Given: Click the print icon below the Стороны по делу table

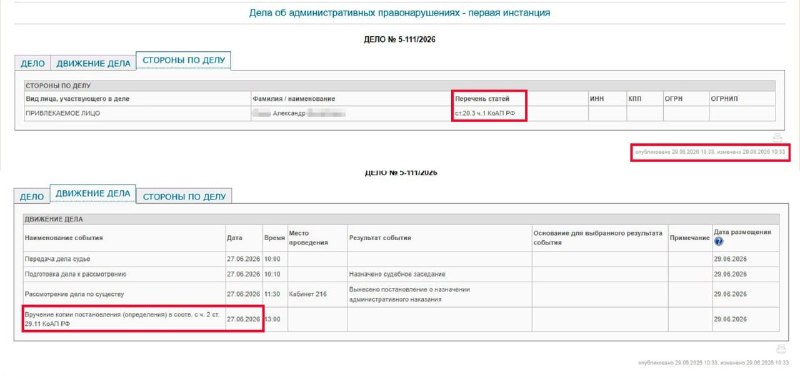Looking at the screenshot, I should click(777, 137).
